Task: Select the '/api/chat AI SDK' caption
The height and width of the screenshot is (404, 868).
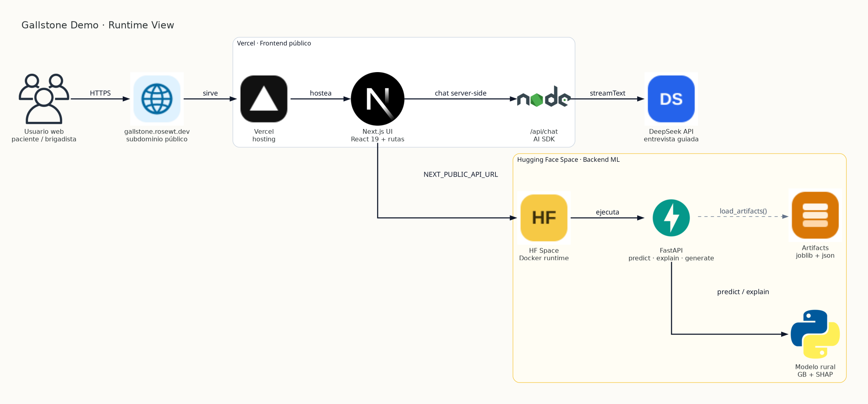Action: pyautogui.click(x=544, y=135)
